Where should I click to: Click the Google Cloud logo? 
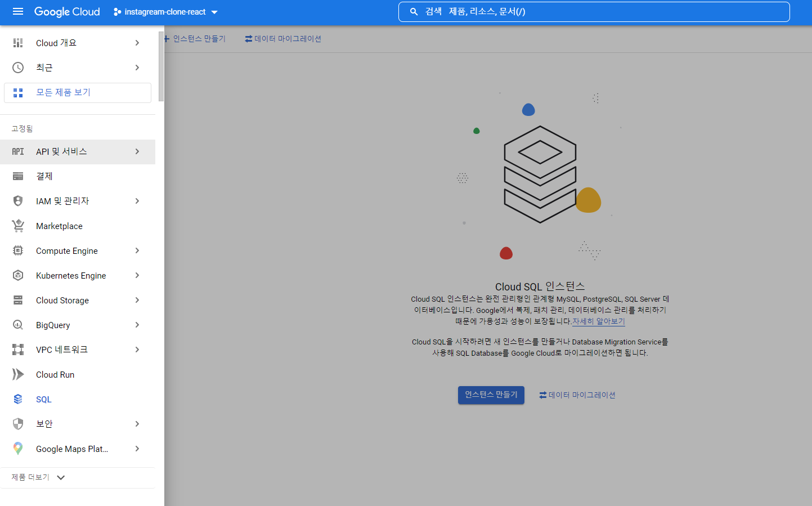pyautogui.click(x=67, y=12)
